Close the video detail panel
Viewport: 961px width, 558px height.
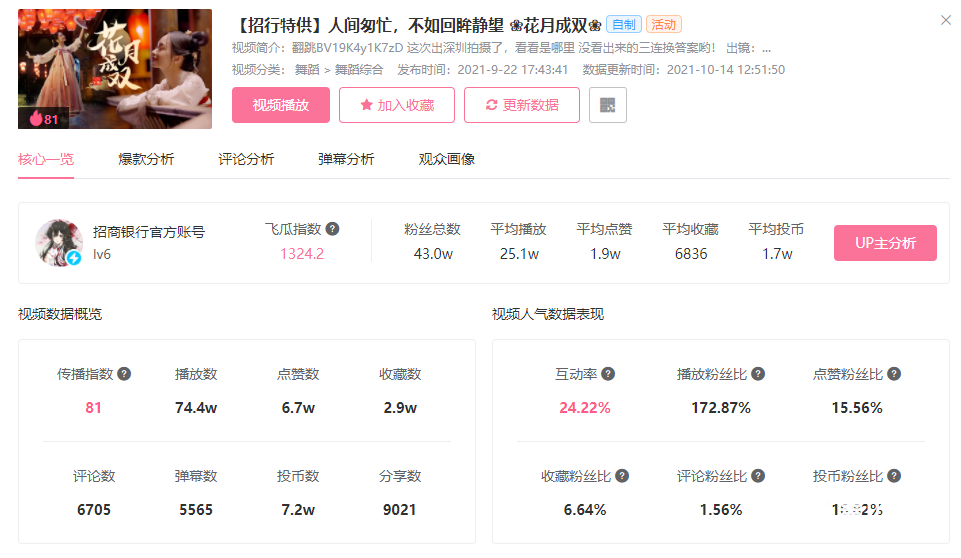pos(946,20)
